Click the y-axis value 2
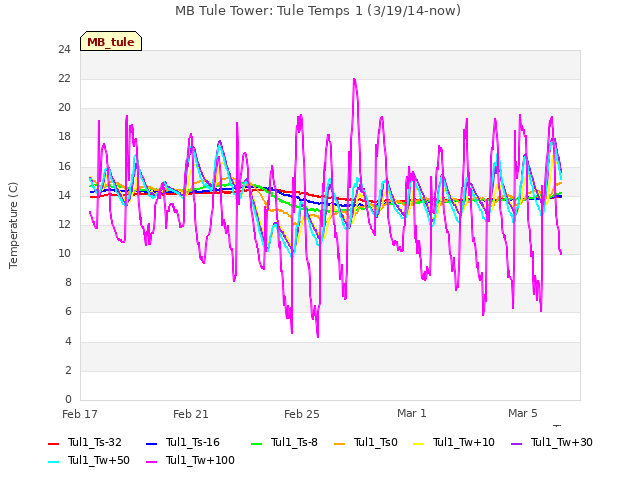 click(x=68, y=370)
